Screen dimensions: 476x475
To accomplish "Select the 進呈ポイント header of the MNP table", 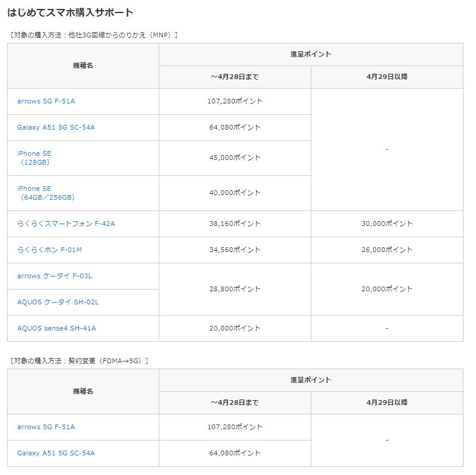I will pos(311,54).
